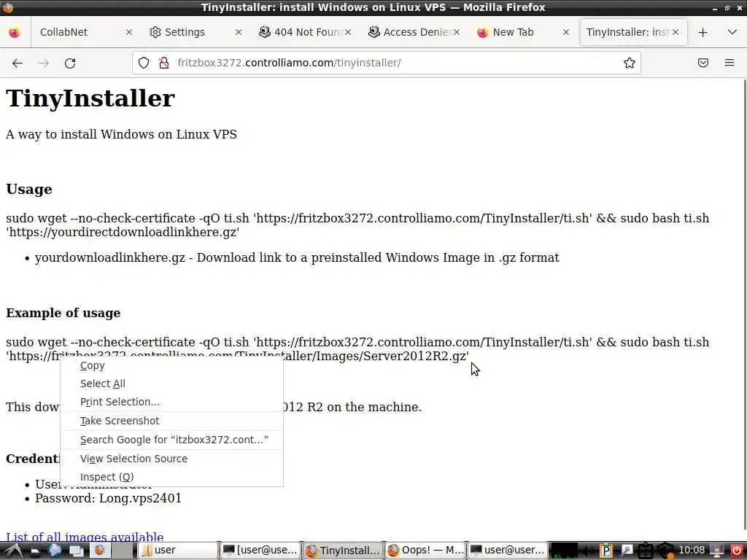Expand the list all tabs chevron
The height and width of the screenshot is (560, 747).
[x=732, y=32]
